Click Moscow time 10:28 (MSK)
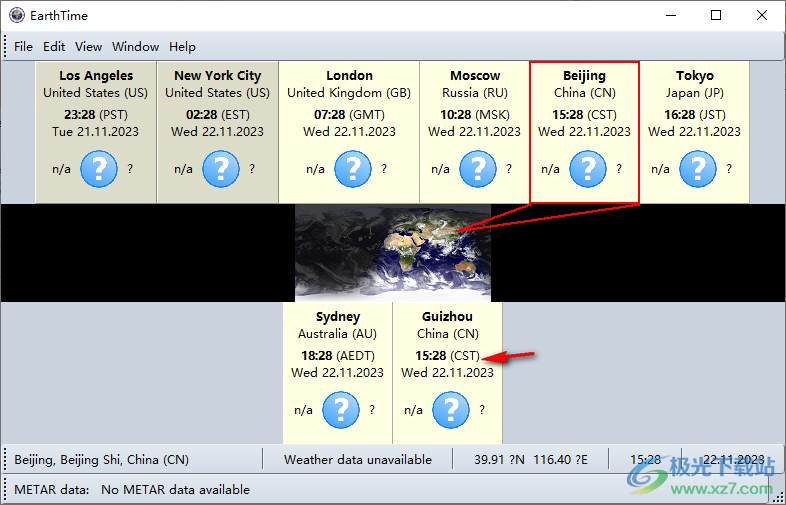This screenshot has height=505, width=786. (475, 115)
